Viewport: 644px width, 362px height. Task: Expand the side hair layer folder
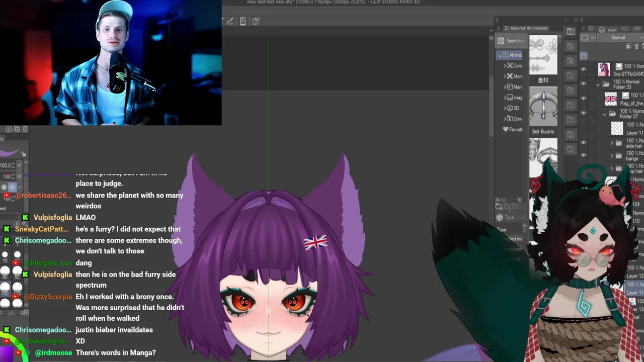click(x=612, y=143)
